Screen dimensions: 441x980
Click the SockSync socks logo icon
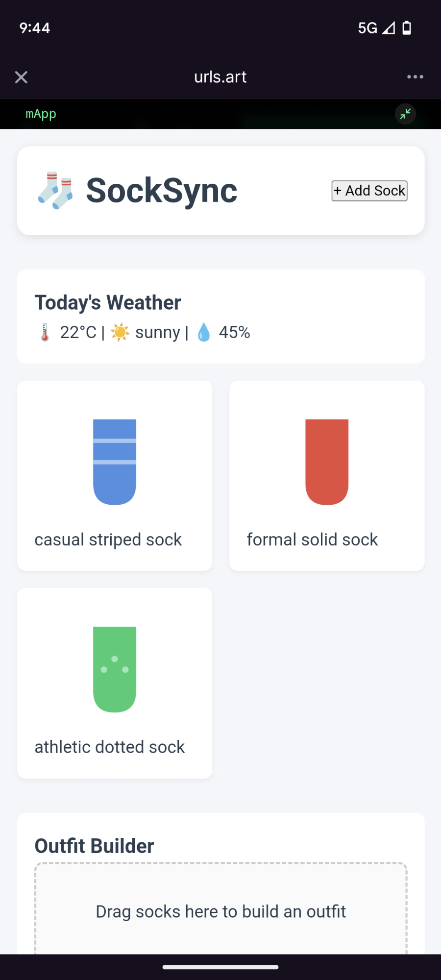(x=55, y=191)
